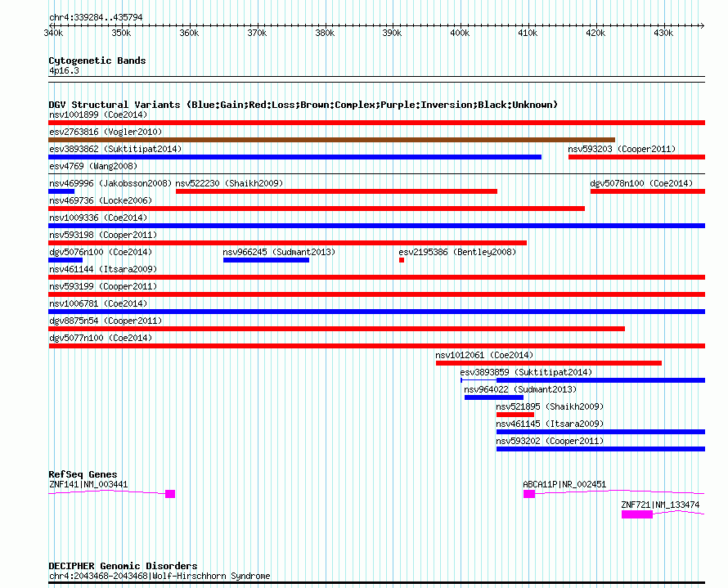The width and height of the screenshot is (728, 588).
Task: Click the ZNF141 exon block
Action: [x=170, y=494]
